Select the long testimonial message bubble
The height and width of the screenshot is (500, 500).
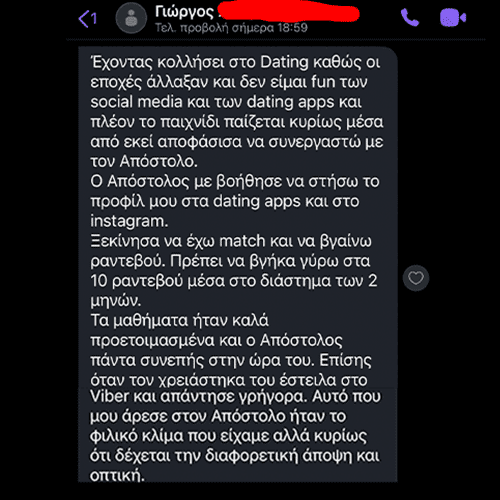click(x=238, y=265)
